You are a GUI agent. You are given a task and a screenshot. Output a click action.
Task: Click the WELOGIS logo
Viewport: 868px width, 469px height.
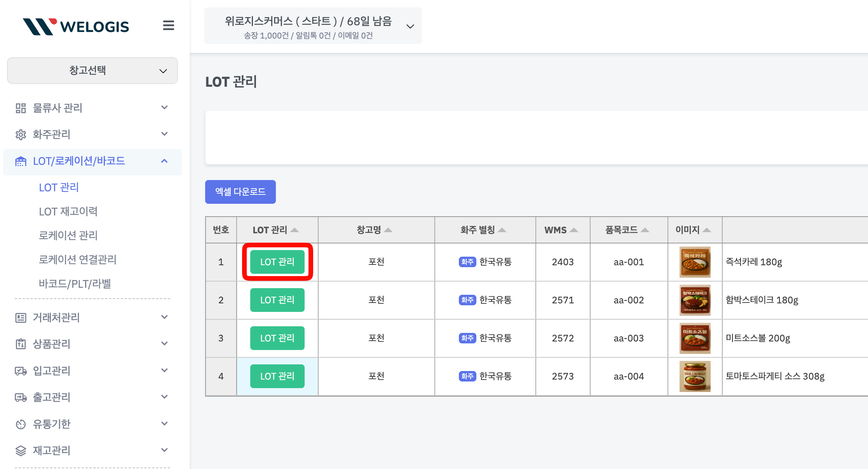point(76,26)
